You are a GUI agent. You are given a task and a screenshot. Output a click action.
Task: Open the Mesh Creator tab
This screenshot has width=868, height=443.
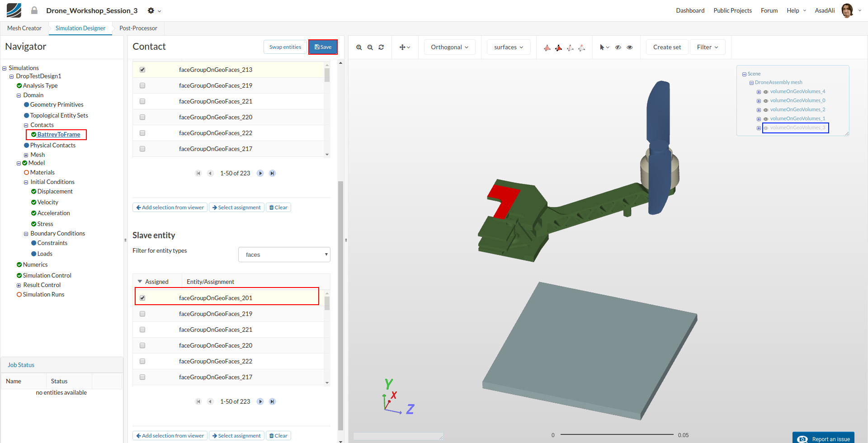pos(24,28)
